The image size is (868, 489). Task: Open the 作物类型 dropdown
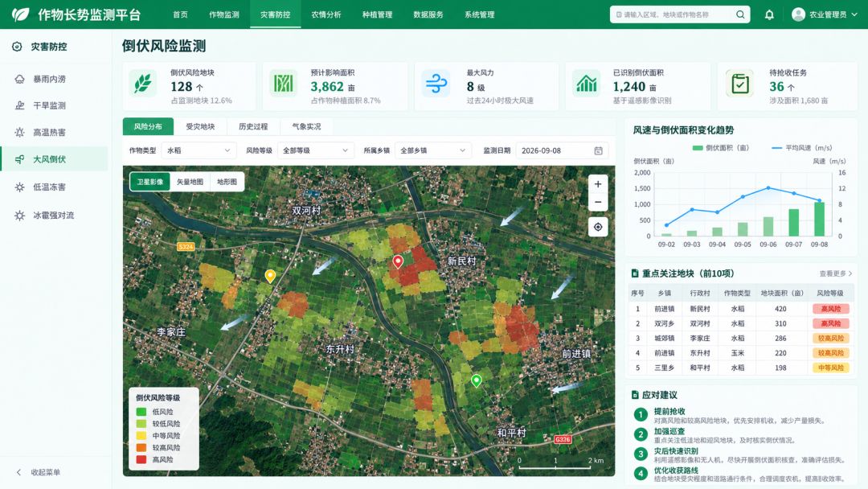(199, 150)
